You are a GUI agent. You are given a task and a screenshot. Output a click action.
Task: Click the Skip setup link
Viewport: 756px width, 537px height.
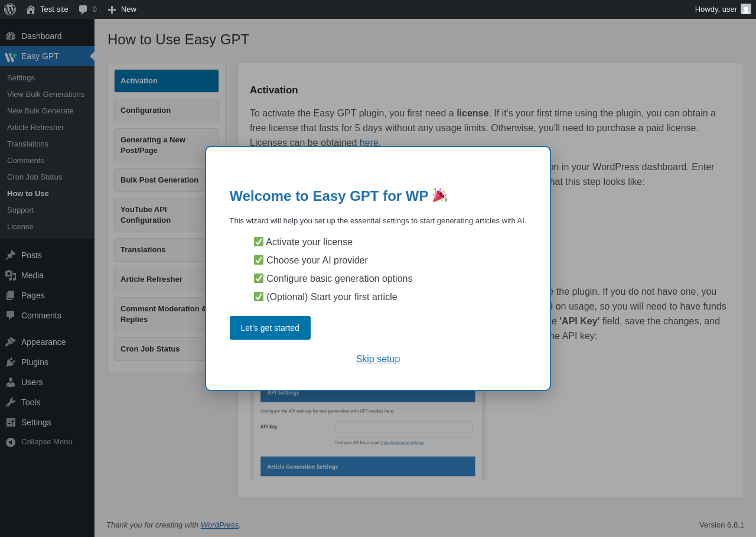click(378, 359)
